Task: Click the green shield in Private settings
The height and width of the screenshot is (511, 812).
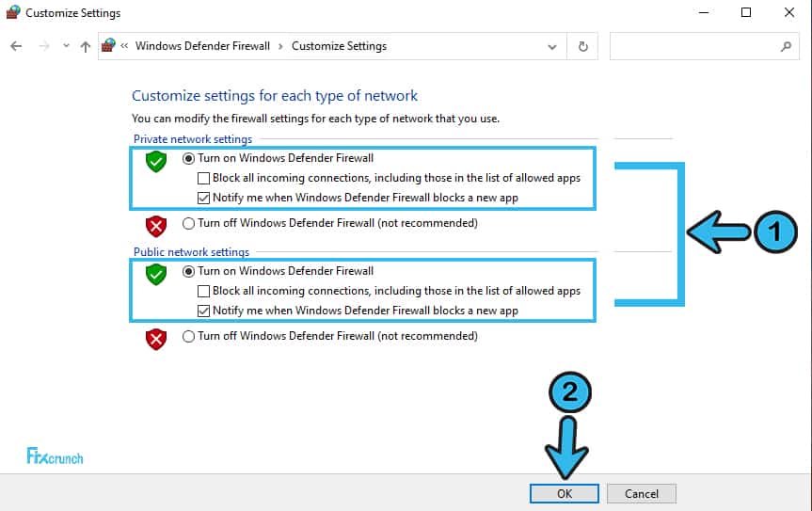Action: [x=156, y=162]
